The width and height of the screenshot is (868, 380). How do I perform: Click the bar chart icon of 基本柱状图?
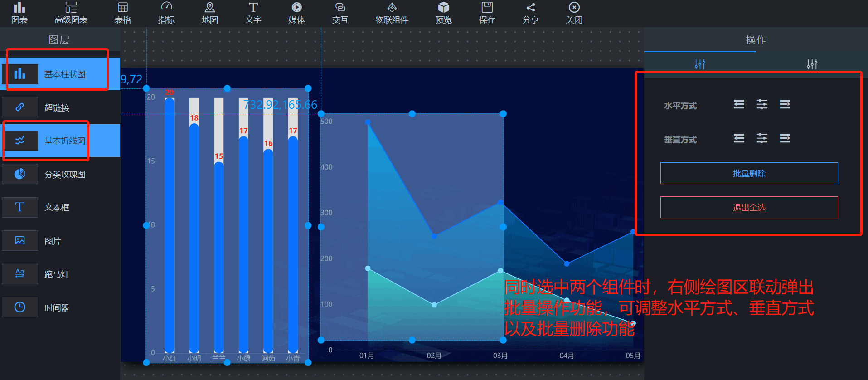coord(20,74)
